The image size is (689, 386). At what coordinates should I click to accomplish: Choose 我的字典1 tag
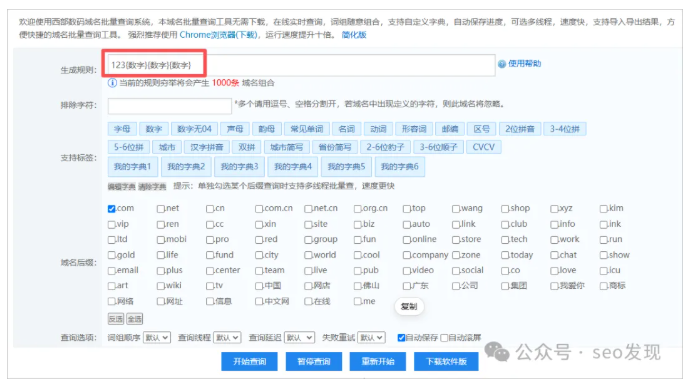(132, 167)
